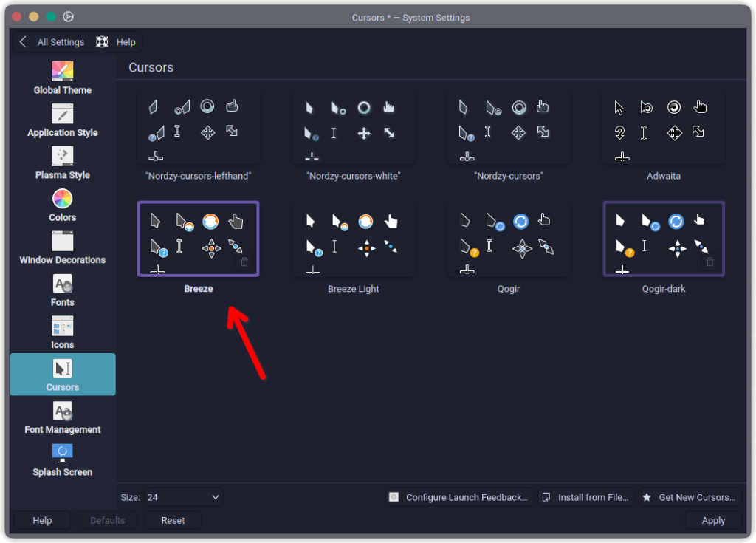Click the resize arrow cursor in Nordzy-cursors preview

[x=543, y=132]
